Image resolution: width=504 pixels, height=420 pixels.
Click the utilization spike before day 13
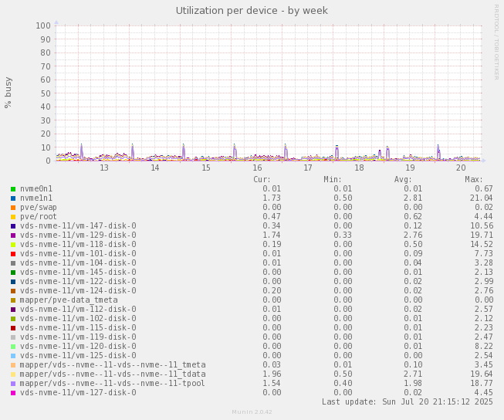[82, 152]
